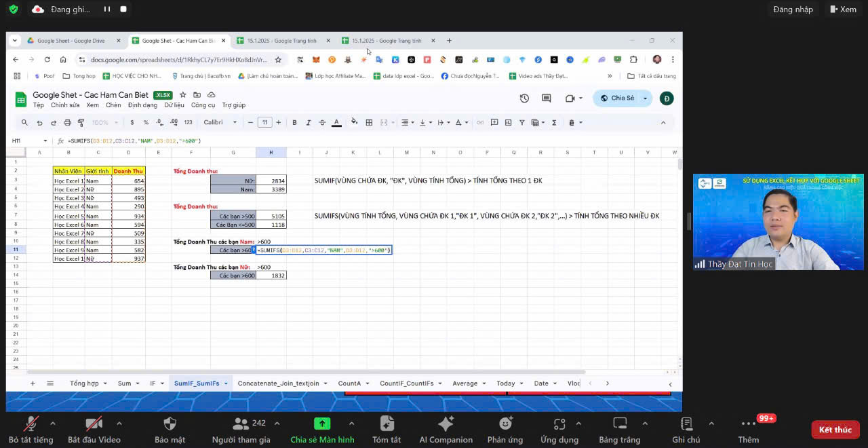The height and width of the screenshot is (448, 868).
Task: Open the Dữ liệu menu
Action: 174,105
